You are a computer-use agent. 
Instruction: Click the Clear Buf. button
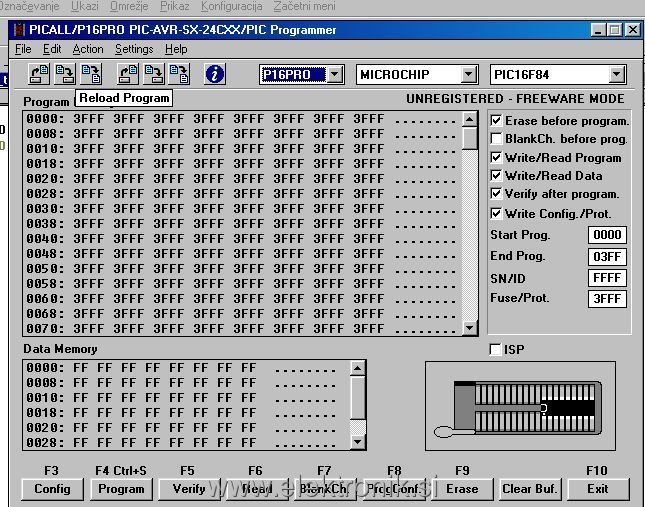pos(530,489)
